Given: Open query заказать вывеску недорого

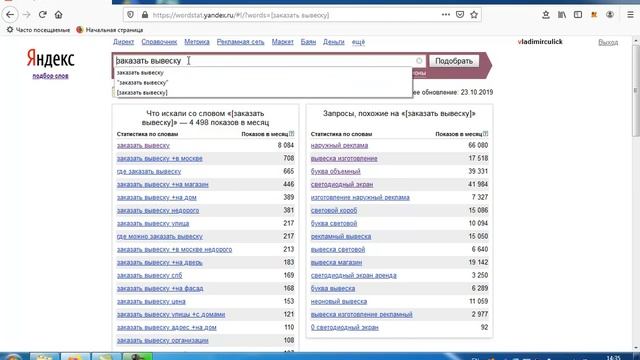Looking at the screenshot, I should click(158, 210).
